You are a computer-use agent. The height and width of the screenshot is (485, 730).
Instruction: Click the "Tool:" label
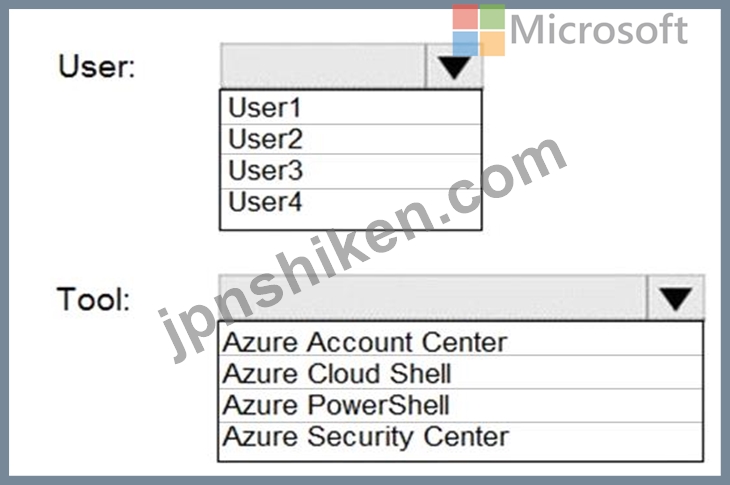(93, 298)
